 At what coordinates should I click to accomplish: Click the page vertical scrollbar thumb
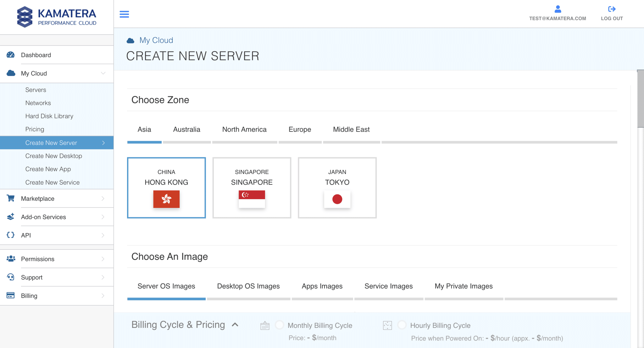[640, 99]
